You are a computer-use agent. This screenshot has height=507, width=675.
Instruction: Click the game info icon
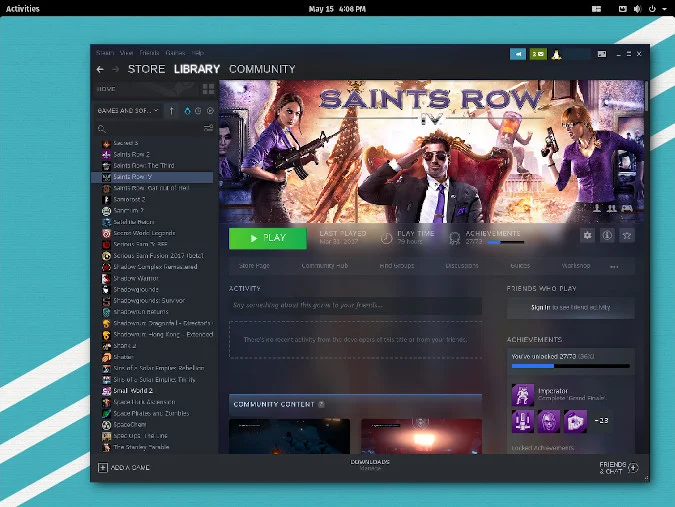pos(607,236)
